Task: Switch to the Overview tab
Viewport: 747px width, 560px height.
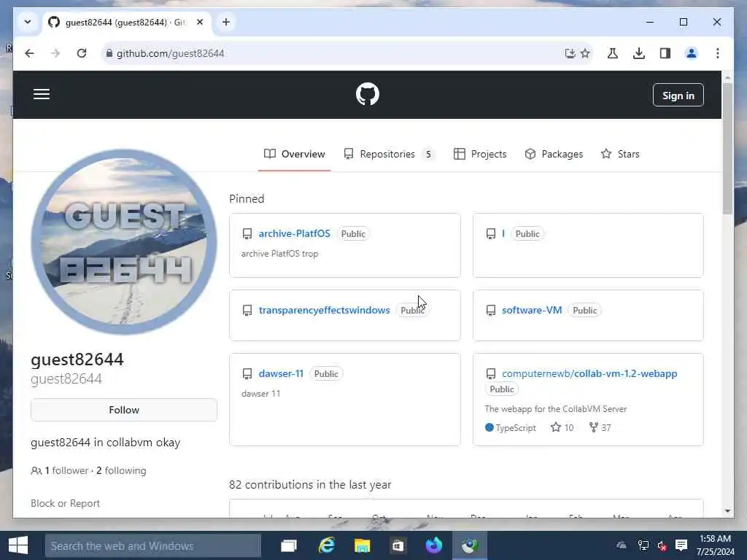Action: click(x=295, y=154)
